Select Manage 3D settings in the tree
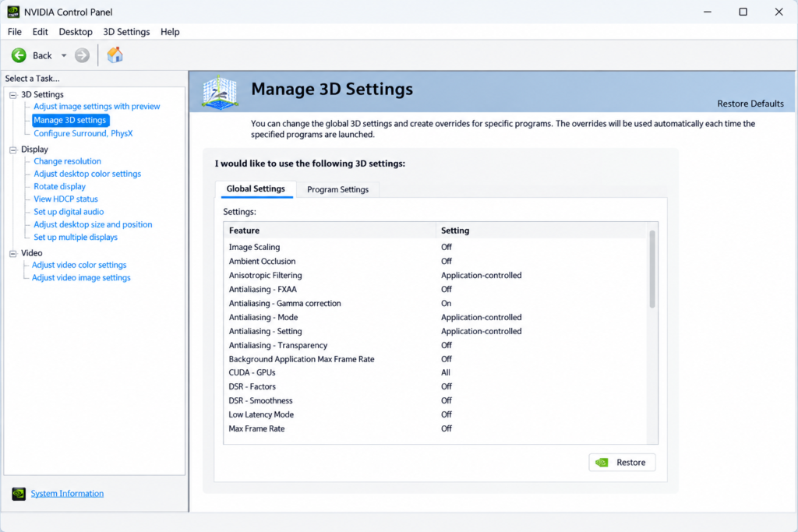 [x=69, y=120]
